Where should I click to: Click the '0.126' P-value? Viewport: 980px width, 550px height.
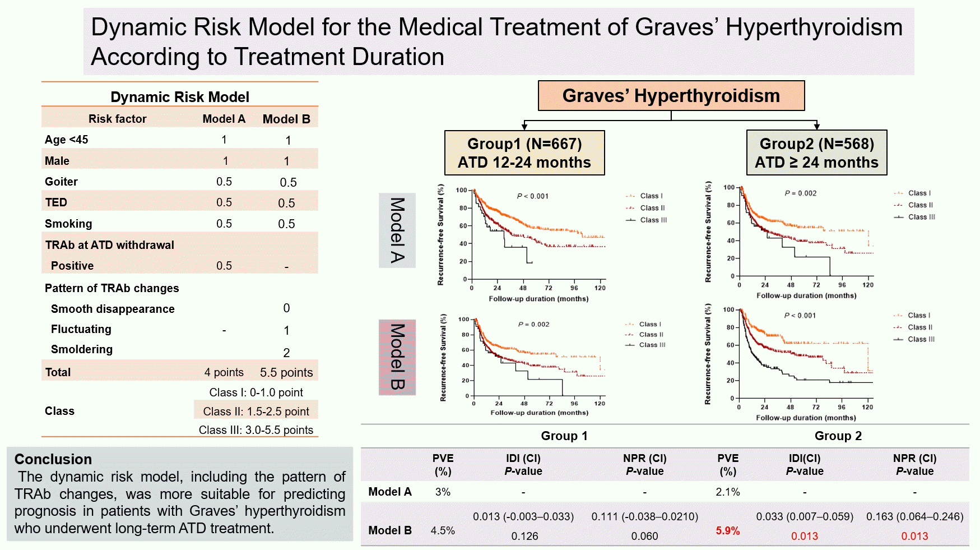[x=524, y=537]
